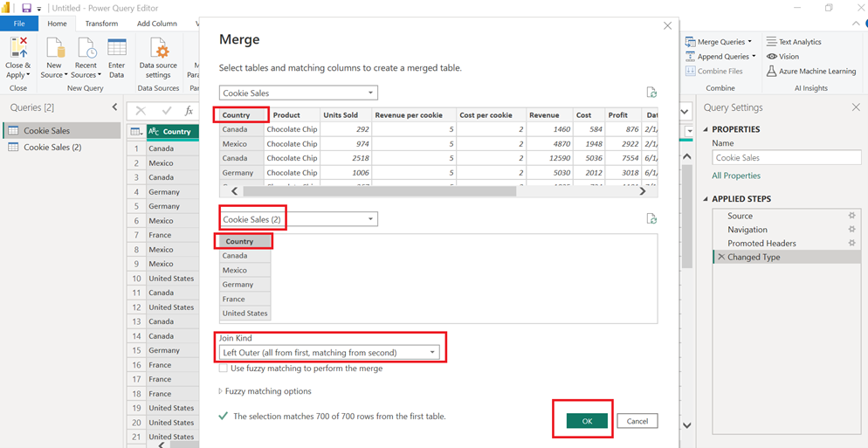
Task: Click right arrow of preview horizontal scrollbar
Action: click(x=643, y=191)
